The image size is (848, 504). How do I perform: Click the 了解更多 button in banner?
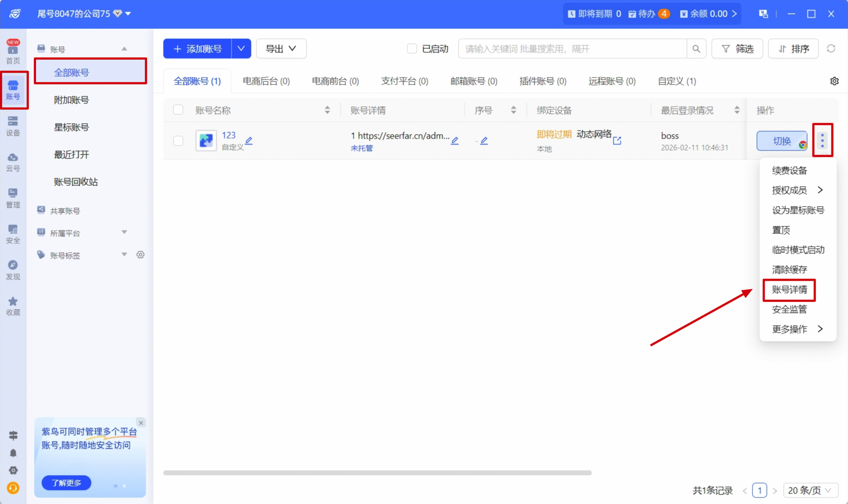point(66,482)
